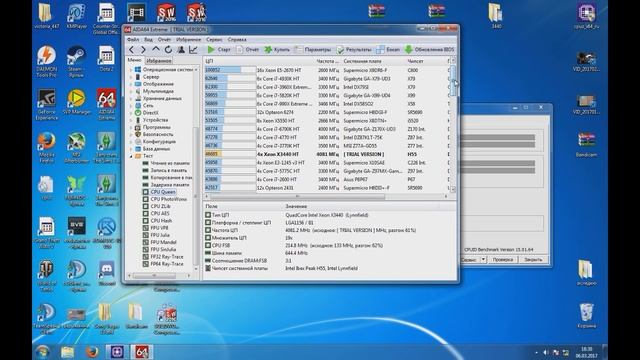Expand the Хранение данных tree node

pyautogui.click(x=131, y=98)
